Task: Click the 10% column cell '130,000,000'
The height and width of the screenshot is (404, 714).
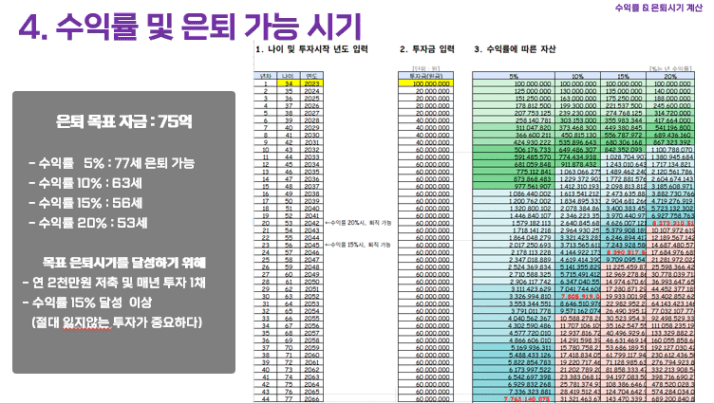Action: [x=578, y=91]
